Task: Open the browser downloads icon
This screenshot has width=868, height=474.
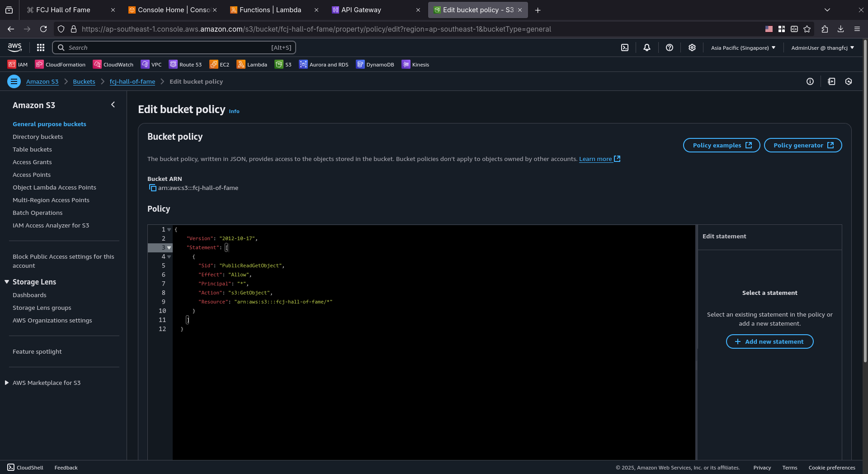Action: point(841,29)
